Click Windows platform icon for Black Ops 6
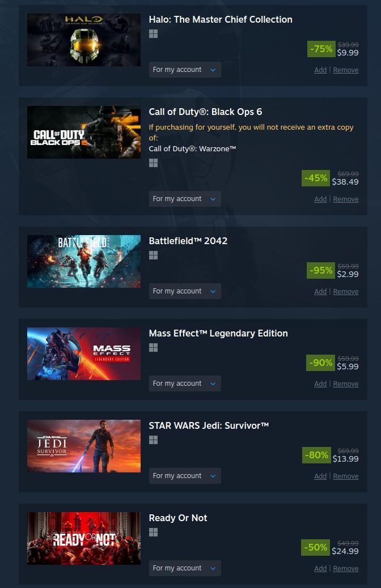Viewport: 381px width, 588px height. pyautogui.click(x=153, y=163)
